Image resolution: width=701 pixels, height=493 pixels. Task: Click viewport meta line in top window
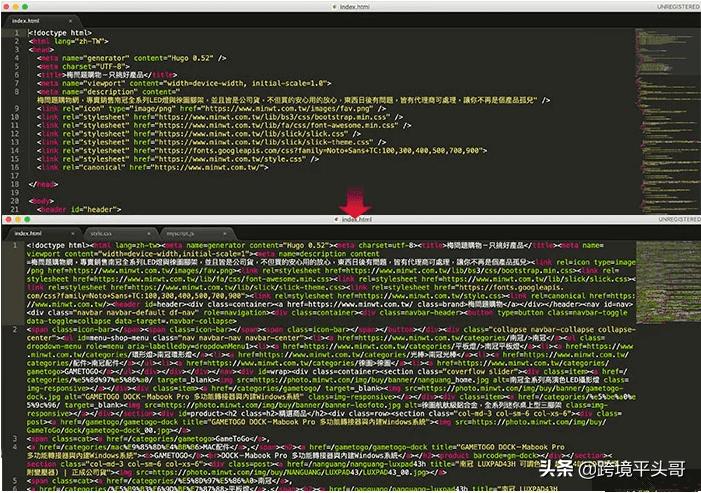tap(184, 83)
